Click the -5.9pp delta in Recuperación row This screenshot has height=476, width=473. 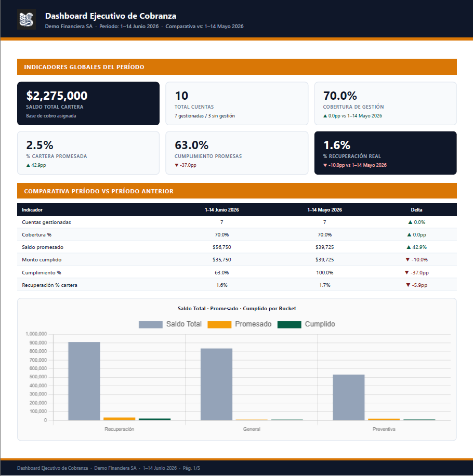coord(416,285)
